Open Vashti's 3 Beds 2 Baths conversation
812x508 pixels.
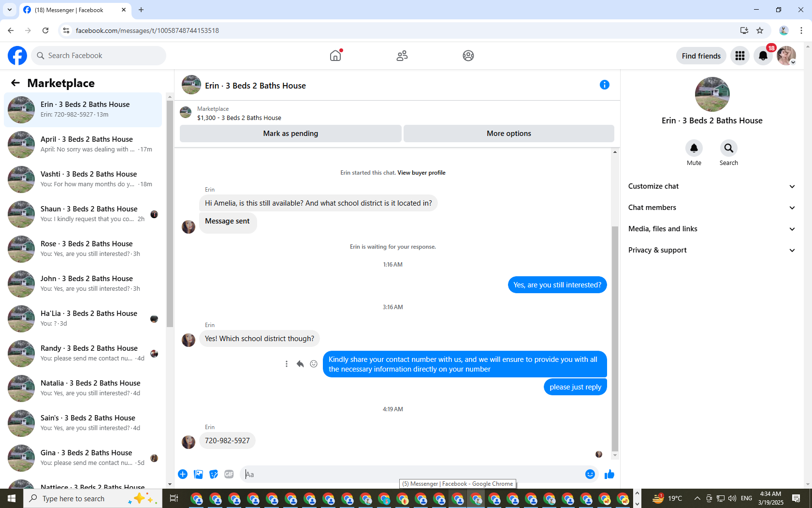(83, 179)
